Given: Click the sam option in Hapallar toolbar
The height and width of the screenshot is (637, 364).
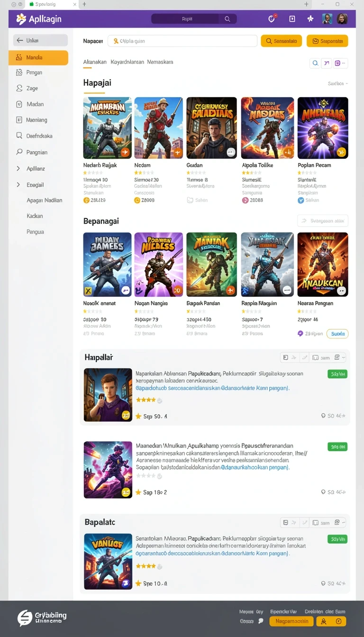Looking at the screenshot, I should click(x=321, y=358).
